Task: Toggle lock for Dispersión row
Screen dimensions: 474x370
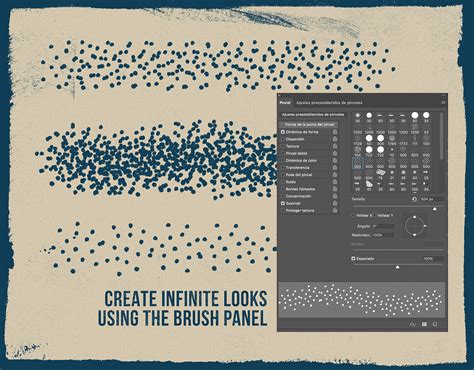Action: click(x=335, y=139)
